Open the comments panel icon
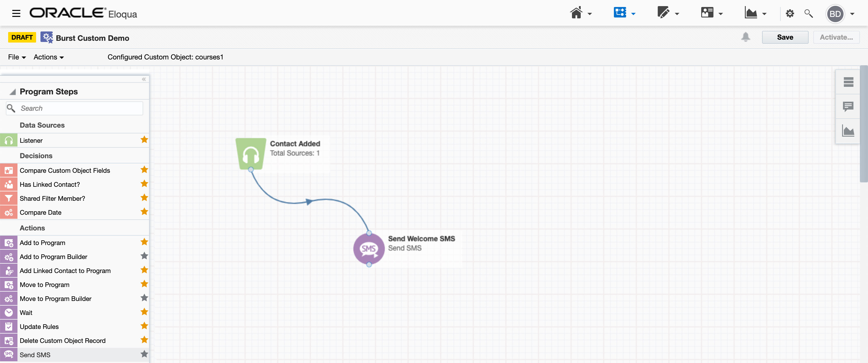The image size is (868, 363). [848, 107]
